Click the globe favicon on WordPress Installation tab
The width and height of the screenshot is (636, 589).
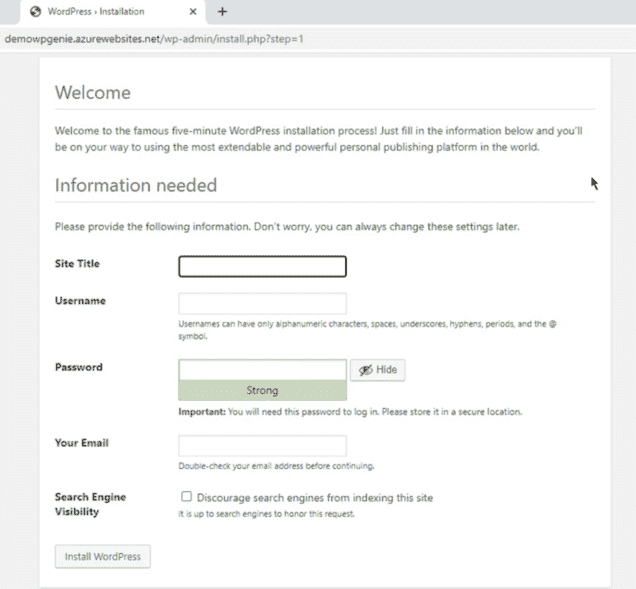(36, 11)
